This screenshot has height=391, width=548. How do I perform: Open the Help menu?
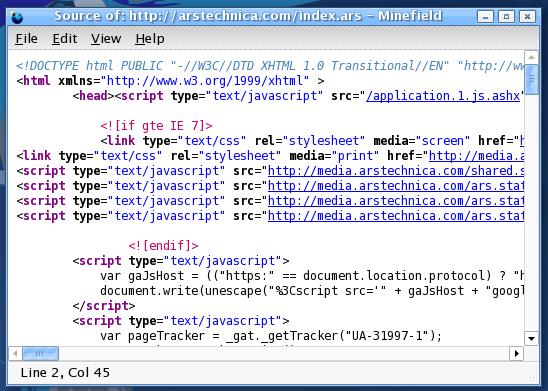coord(150,38)
